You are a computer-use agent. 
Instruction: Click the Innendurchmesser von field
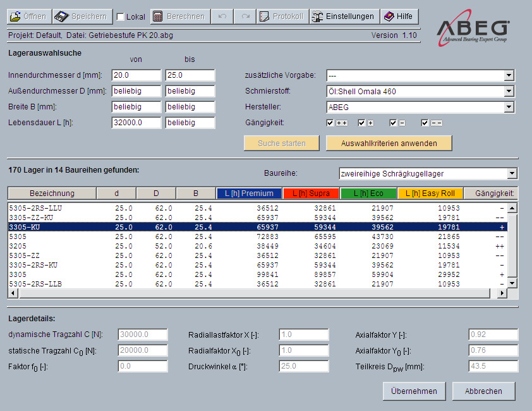click(x=136, y=75)
